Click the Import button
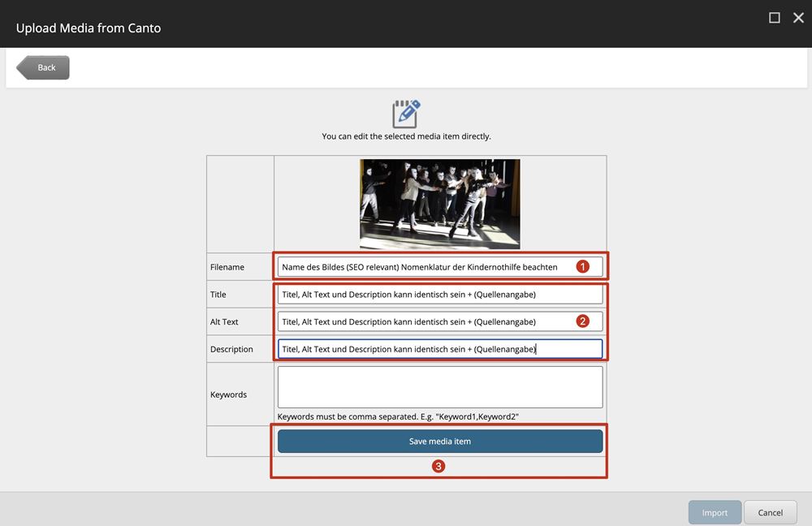 pos(715,512)
